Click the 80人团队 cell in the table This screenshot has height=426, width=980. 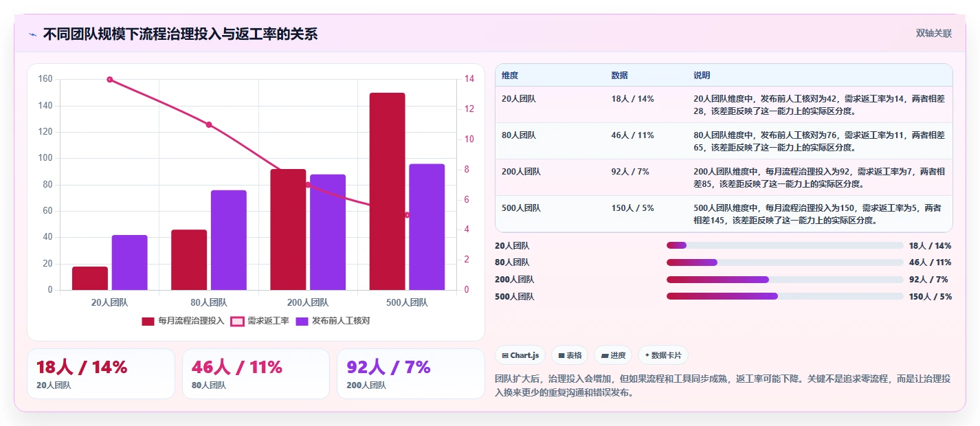pos(519,135)
